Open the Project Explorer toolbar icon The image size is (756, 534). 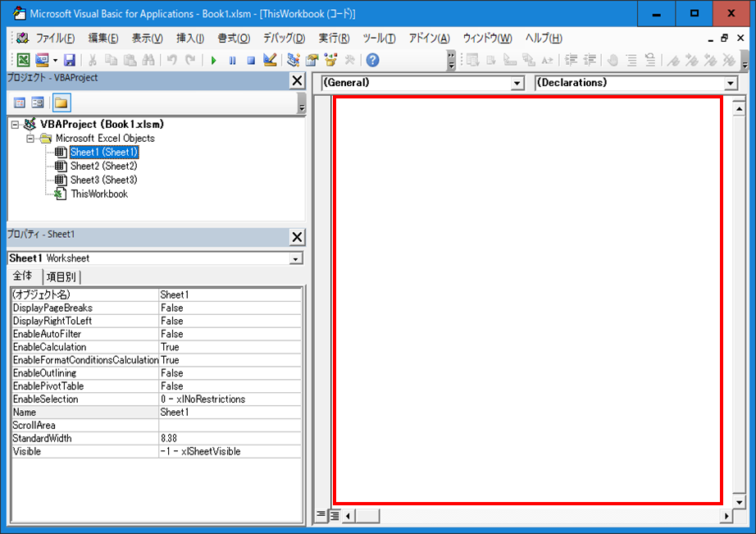(x=294, y=60)
